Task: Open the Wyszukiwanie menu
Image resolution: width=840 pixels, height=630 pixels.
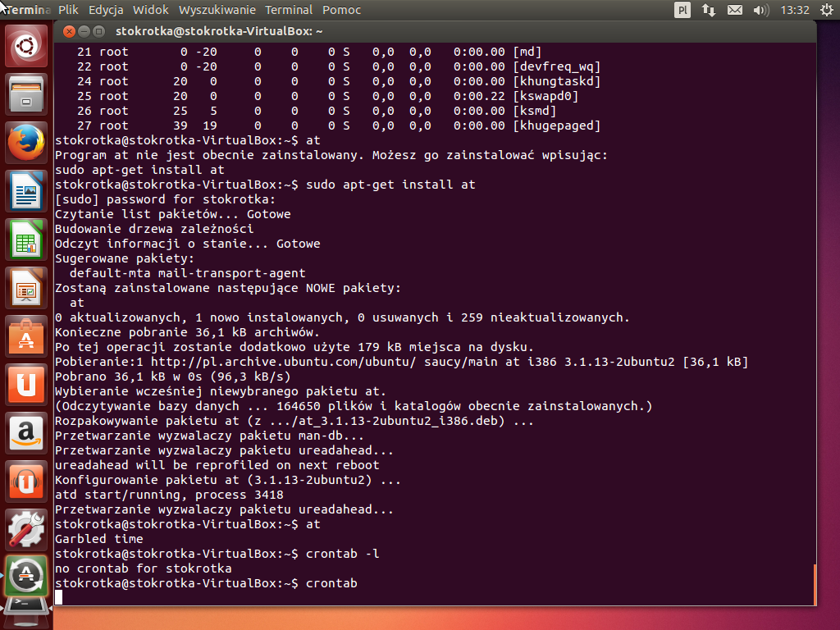Action: (x=217, y=10)
